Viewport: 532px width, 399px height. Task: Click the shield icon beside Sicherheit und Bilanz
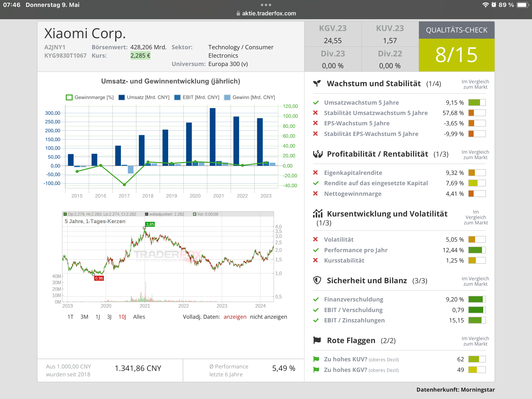(x=317, y=280)
